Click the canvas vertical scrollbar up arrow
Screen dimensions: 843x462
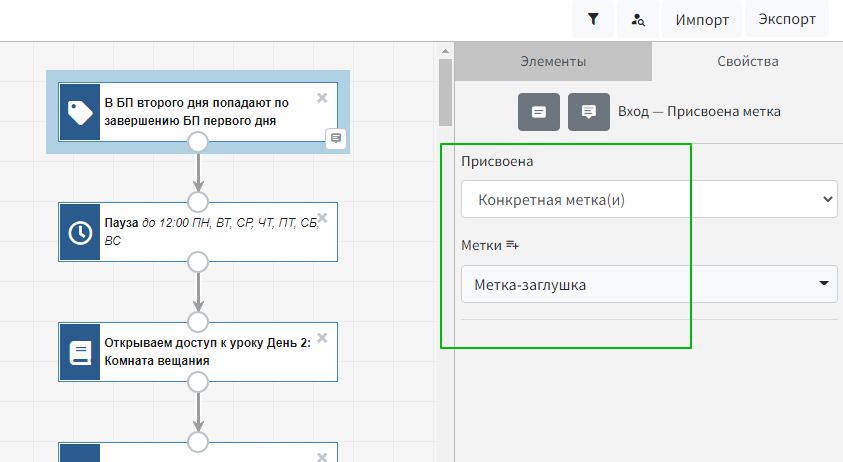pyautogui.click(x=444, y=51)
